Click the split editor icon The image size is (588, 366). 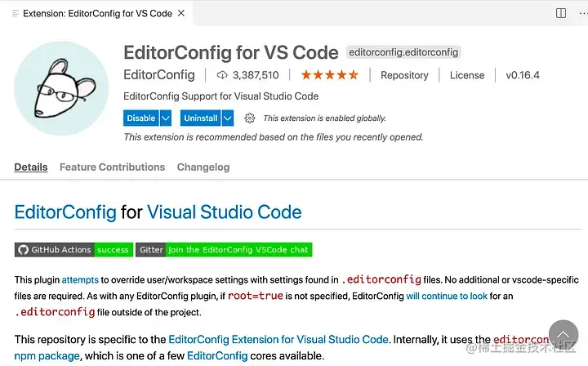coord(561,13)
